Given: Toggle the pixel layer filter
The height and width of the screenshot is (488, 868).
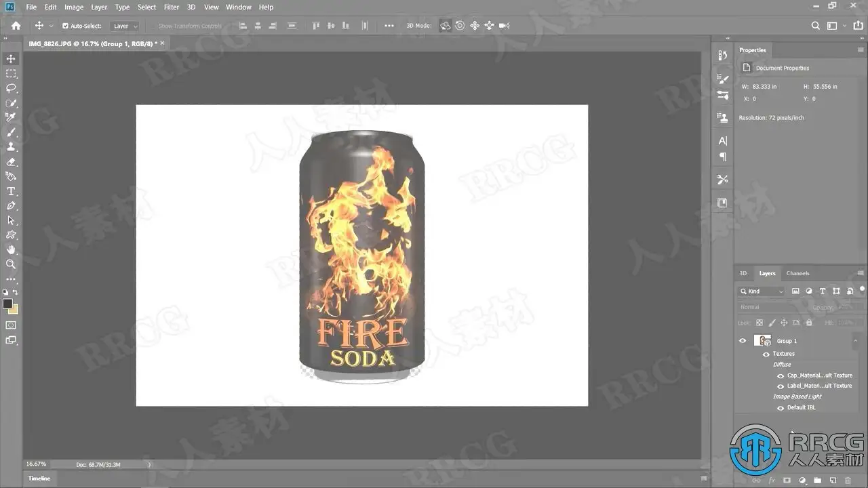Looking at the screenshot, I should click(x=795, y=291).
